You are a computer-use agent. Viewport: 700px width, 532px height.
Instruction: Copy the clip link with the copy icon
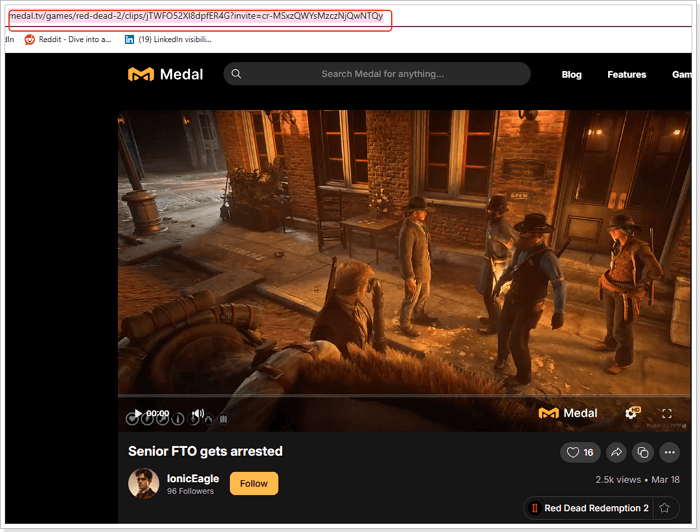pos(643,452)
